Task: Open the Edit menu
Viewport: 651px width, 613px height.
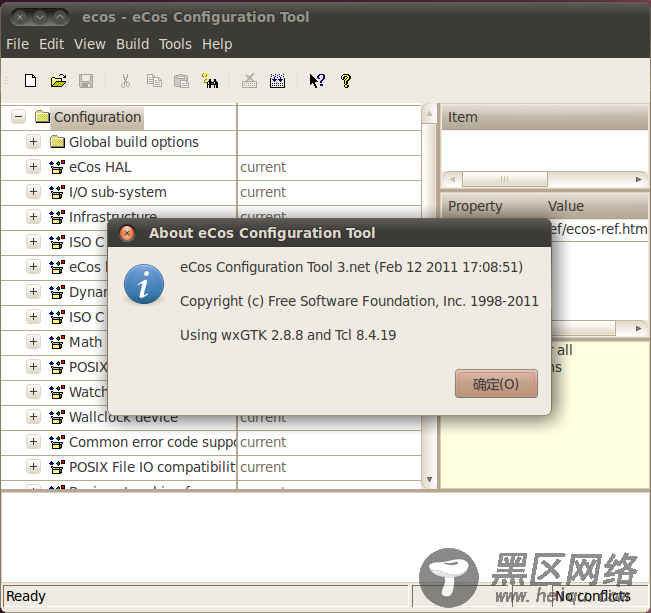Action: pyautogui.click(x=51, y=44)
